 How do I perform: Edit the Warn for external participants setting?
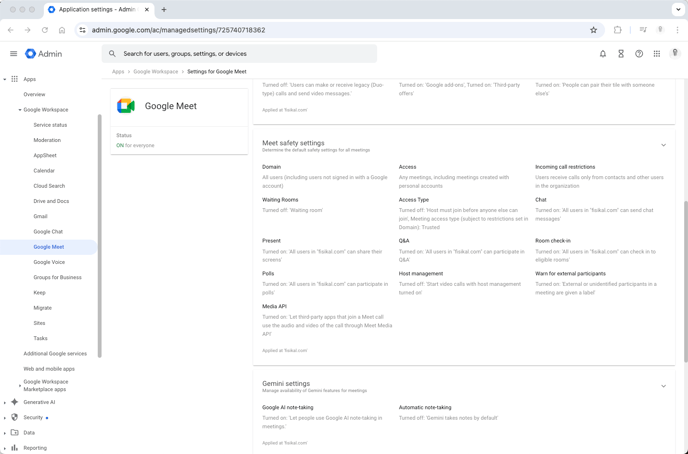pyautogui.click(x=596, y=283)
